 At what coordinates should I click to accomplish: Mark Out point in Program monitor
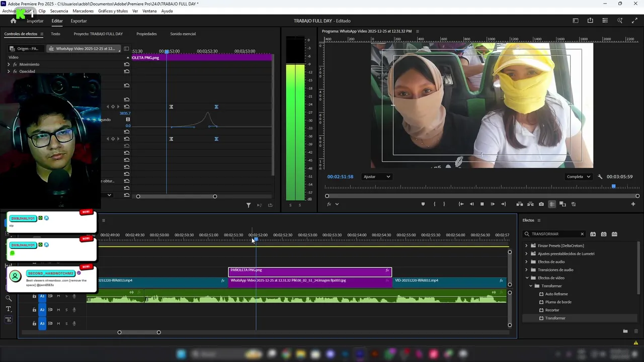coord(444,204)
